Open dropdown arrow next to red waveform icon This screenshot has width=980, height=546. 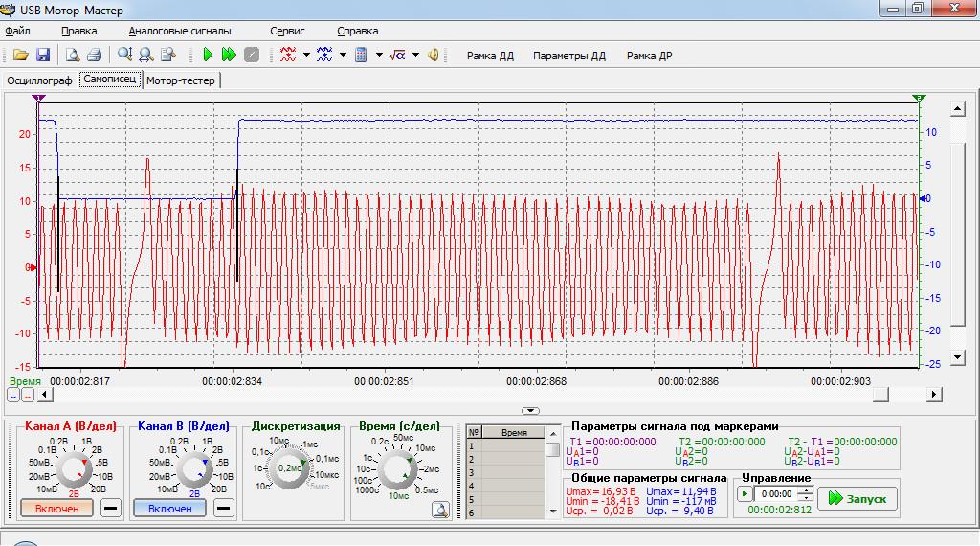click(x=306, y=56)
